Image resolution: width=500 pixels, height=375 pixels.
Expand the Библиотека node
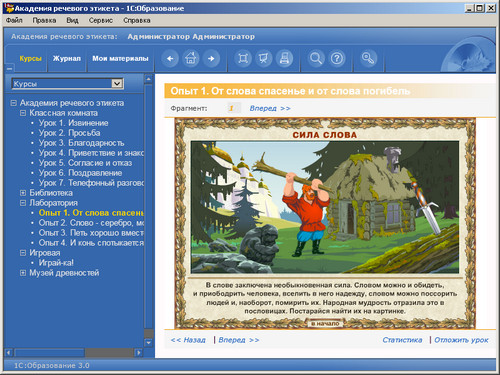point(23,193)
